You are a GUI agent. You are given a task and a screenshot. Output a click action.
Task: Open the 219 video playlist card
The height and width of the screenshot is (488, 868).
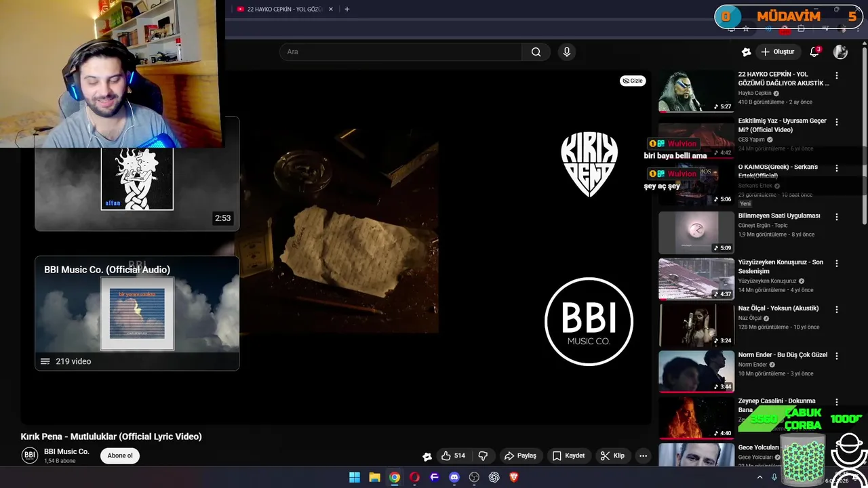[x=137, y=313]
